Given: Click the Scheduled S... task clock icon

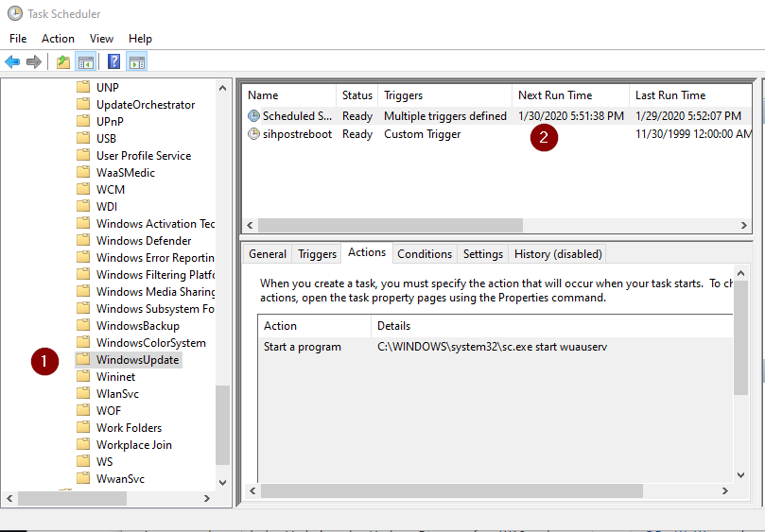Looking at the screenshot, I should point(253,116).
